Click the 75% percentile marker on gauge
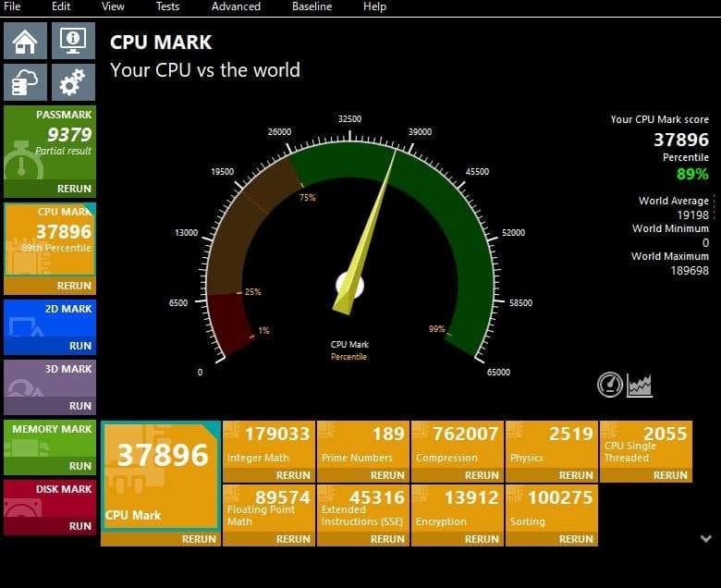The image size is (721, 588). click(308, 198)
